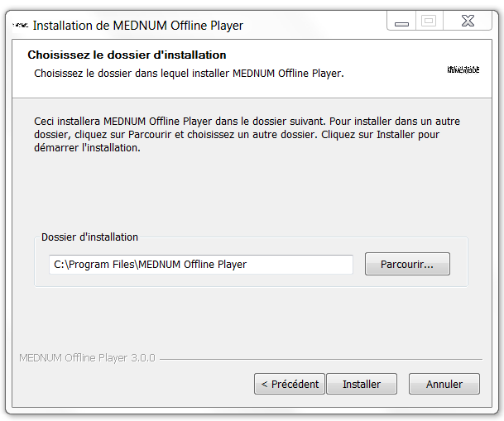Click the greyed-out maximize window button
The image size is (504, 421).
[x=429, y=22]
